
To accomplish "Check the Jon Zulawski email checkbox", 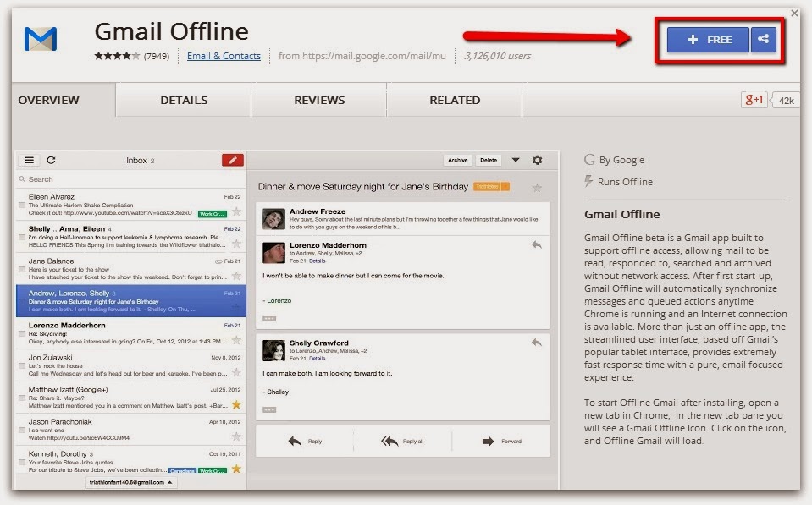I will coord(22,365).
